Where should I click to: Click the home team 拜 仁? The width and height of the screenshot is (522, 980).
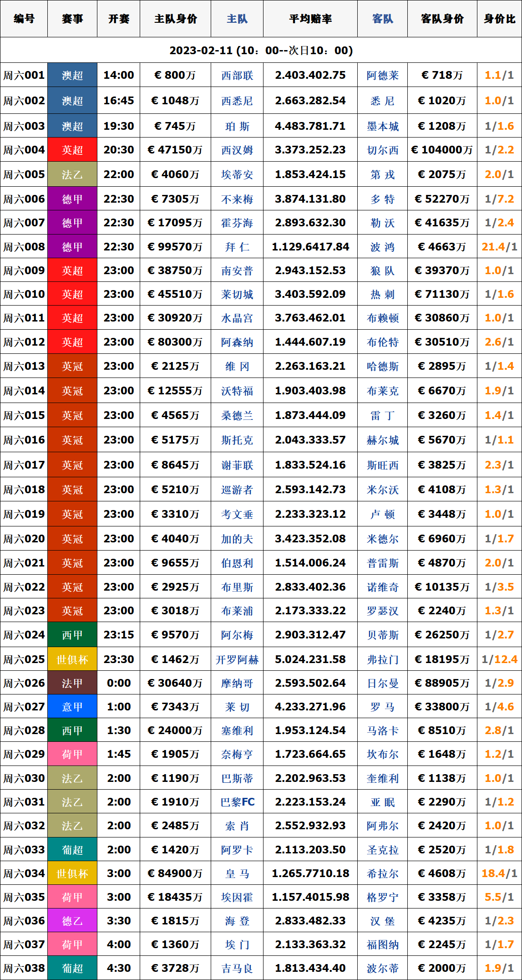[x=237, y=247]
